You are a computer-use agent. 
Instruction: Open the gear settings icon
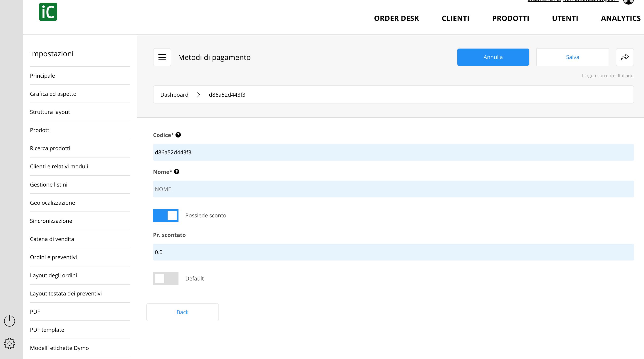tap(10, 344)
